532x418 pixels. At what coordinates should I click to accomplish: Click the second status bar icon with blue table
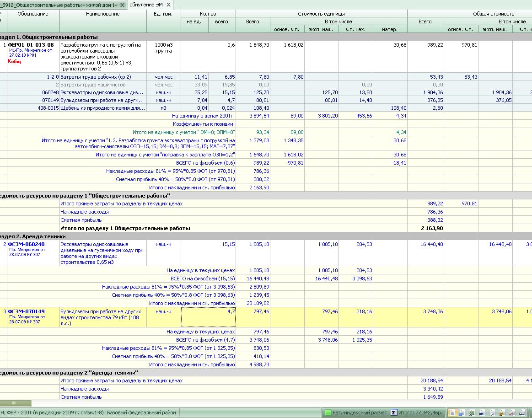coord(462,413)
